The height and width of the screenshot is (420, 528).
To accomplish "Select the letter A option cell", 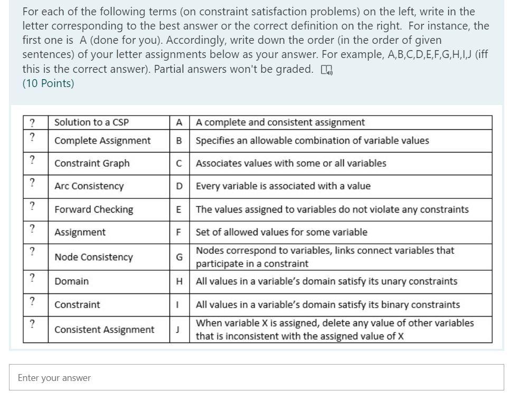I will (180, 122).
